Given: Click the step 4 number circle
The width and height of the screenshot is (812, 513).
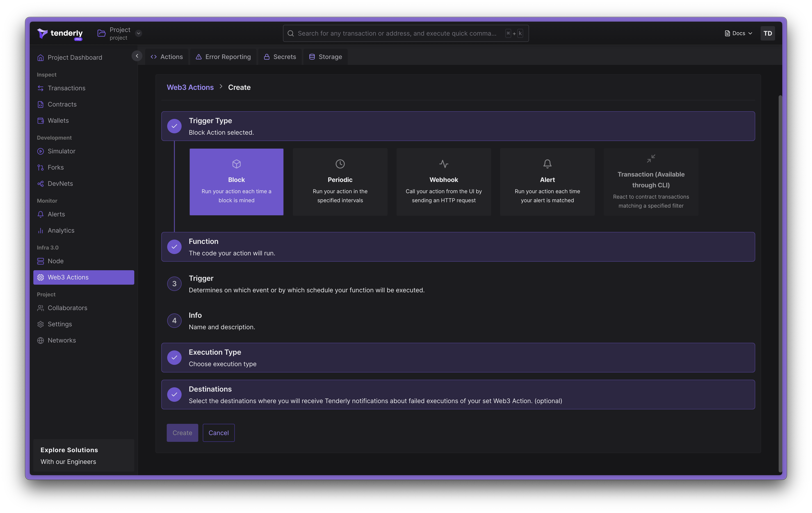Looking at the screenshot, I should (174, 320).
